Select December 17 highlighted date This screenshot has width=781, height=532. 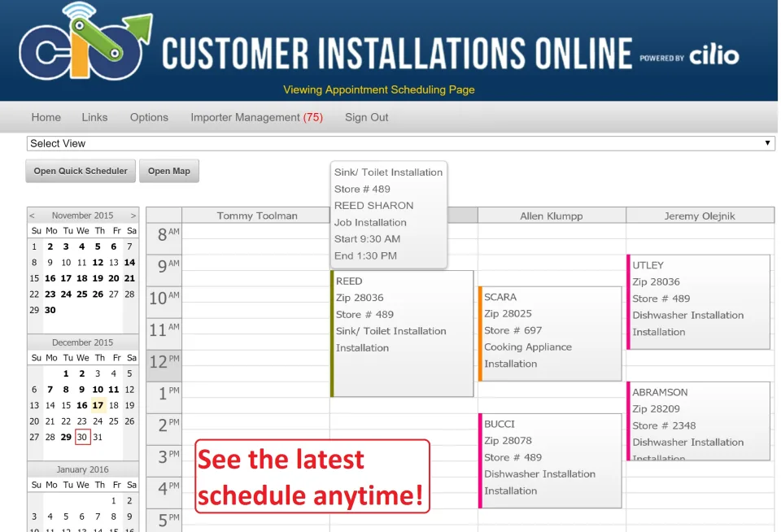click(x=98, y=405)
